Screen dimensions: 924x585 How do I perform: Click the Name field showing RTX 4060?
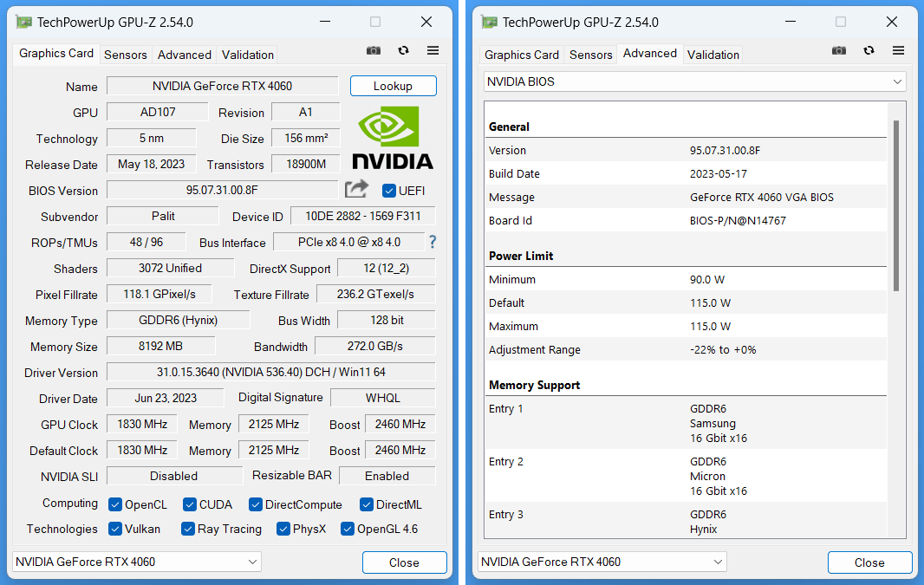coord(222,86)
